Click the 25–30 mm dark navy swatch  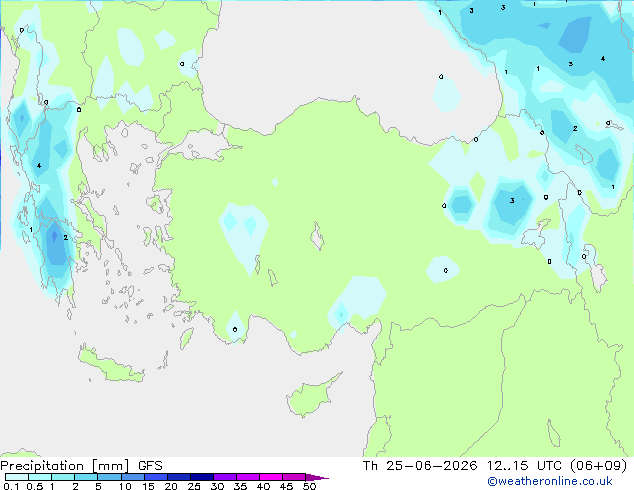point(202,477)
